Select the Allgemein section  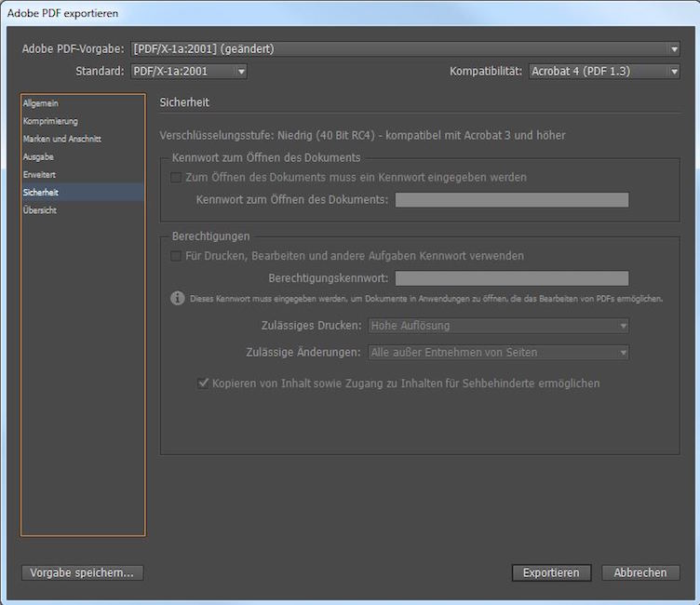[x=83, y=103]
